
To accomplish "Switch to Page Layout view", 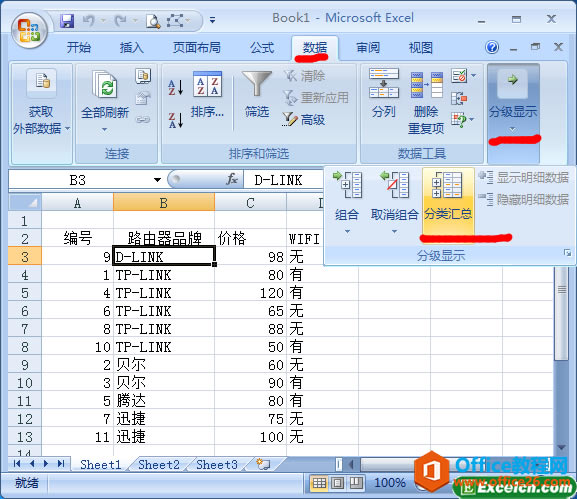I will click(x=337, y=482).
